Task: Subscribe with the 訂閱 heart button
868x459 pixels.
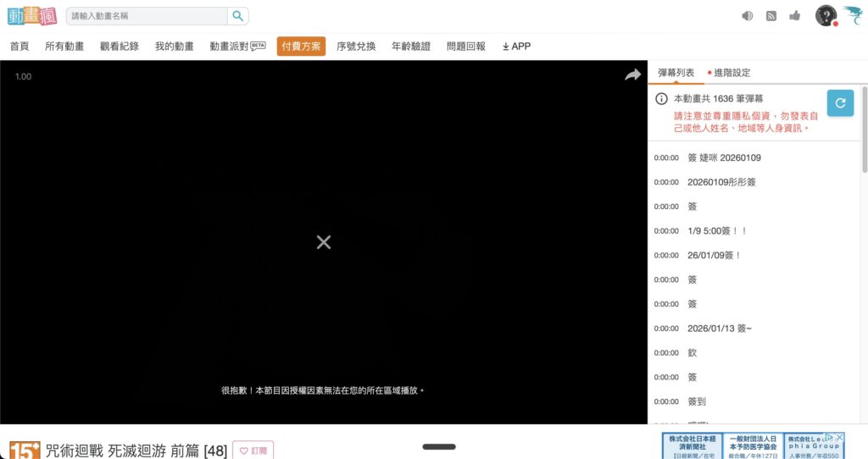Action: 253,451
